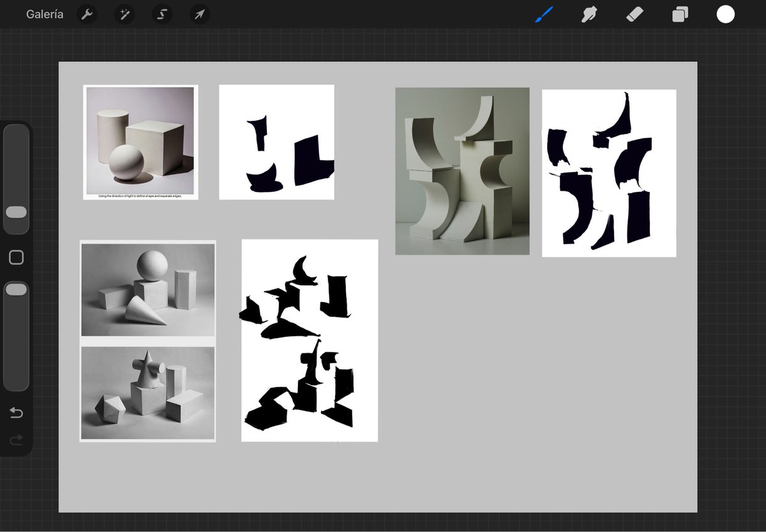766x532 pixels.
Task: Open the white color picker circle
Action: [726, 14]
